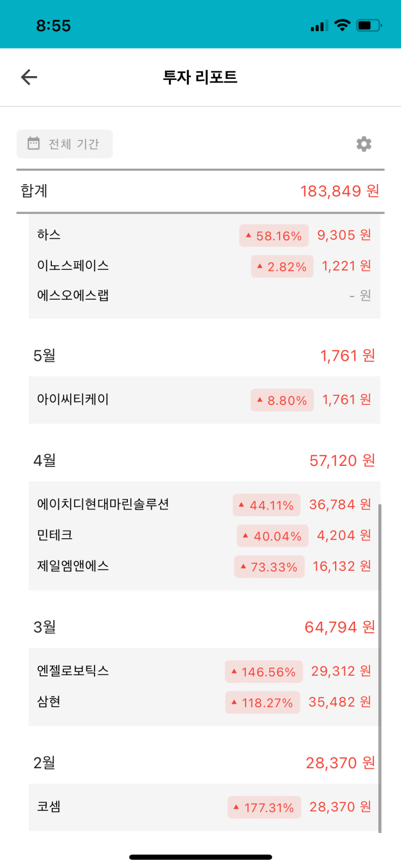Tap the battery status icon
This screenshot has height=868, width=401.
369,25
